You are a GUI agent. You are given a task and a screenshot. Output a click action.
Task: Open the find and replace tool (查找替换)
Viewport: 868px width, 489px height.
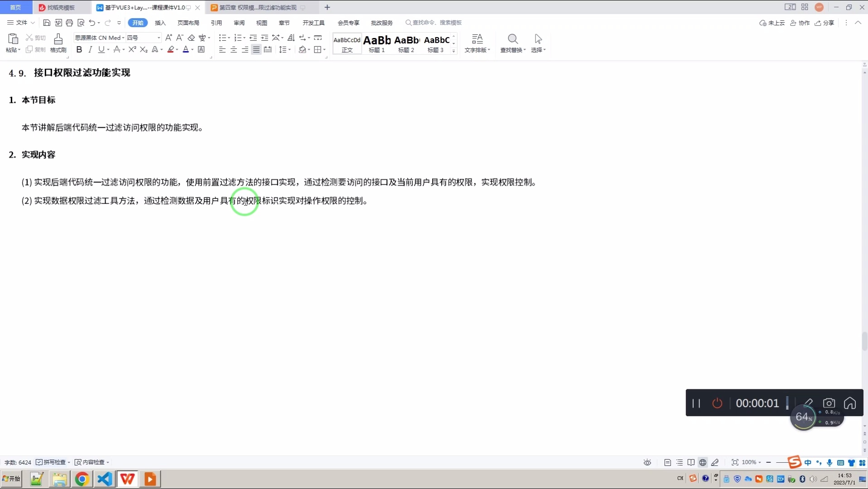coord(511,43)
